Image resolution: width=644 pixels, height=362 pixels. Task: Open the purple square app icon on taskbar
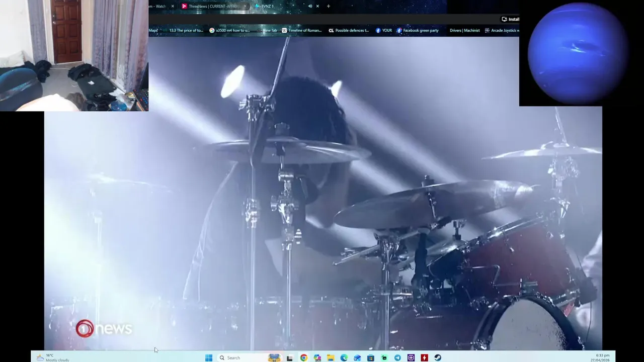tap(411, 357)
